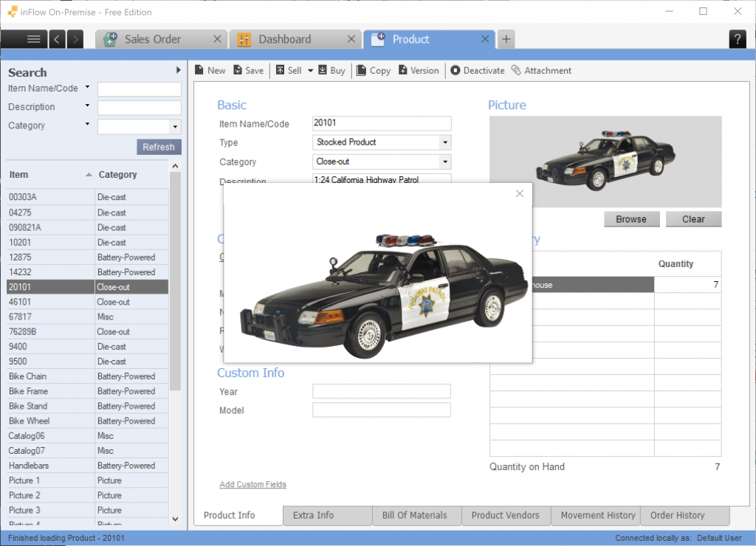
Task: Open a new tab with plus button
Action: pyautogui.click(x=506, y=39)
